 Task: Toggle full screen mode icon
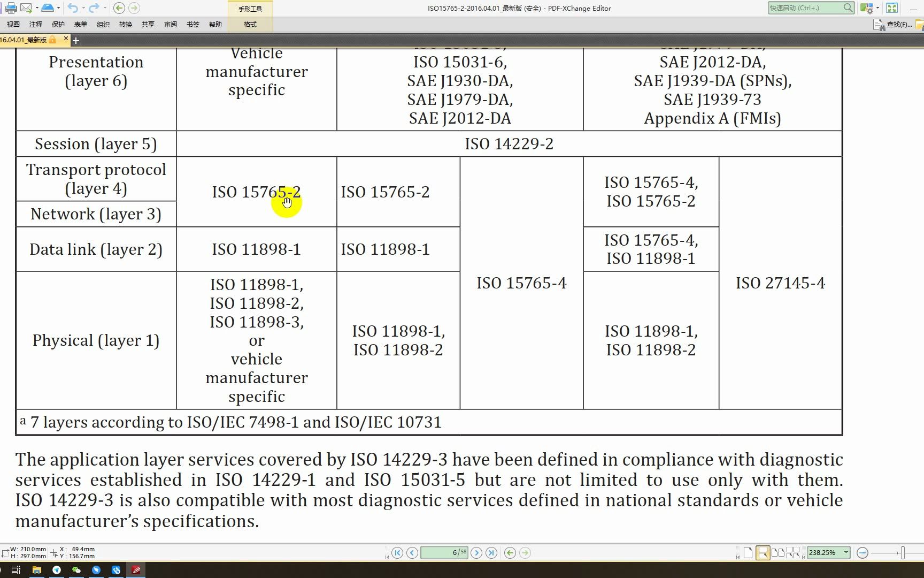point(892,8)
